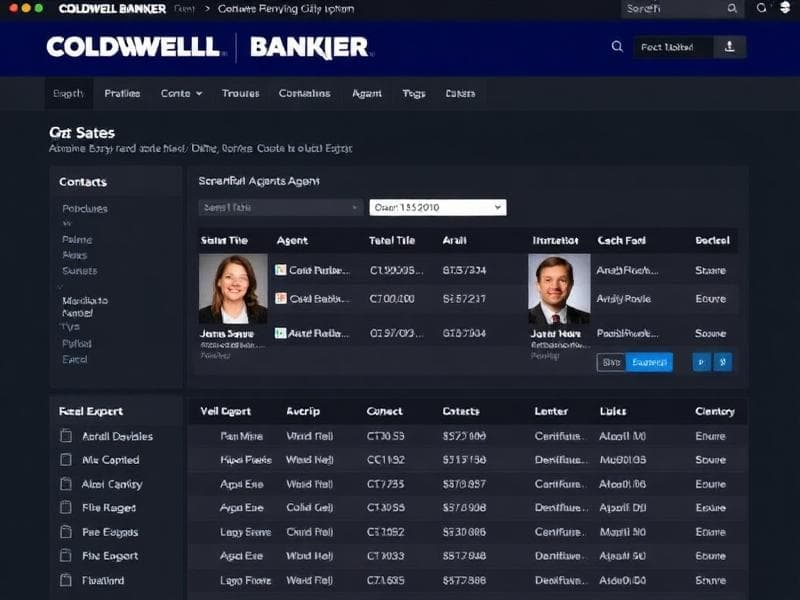Click the first small blue square button under Dodeal
The image size is (800, 600).
click(702, 362)
